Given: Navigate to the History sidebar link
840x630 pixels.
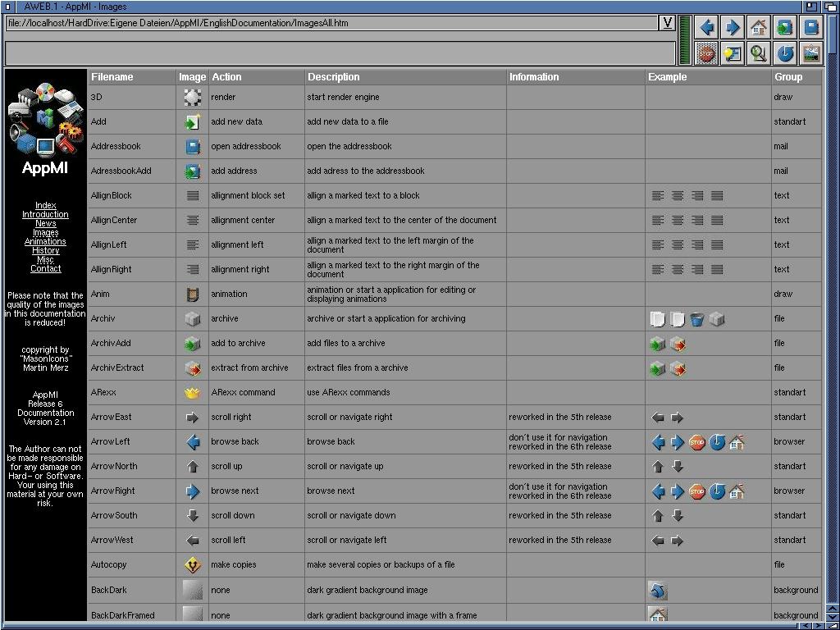Looking at the screenshot, I should point(45,251).
